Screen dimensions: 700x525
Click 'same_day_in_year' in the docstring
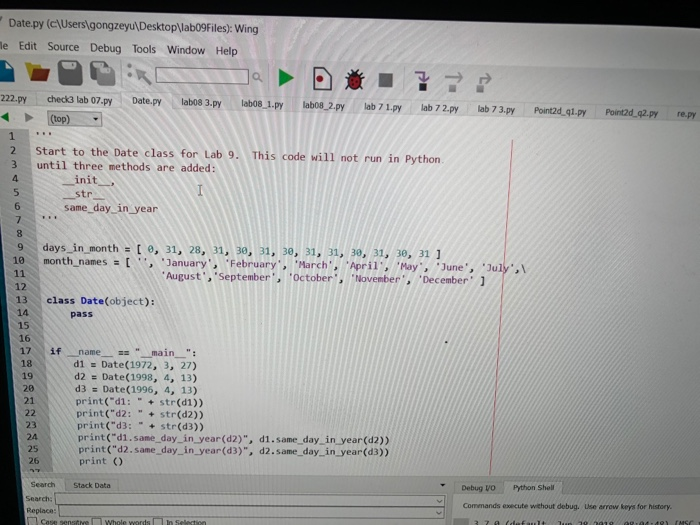(111, 208)
